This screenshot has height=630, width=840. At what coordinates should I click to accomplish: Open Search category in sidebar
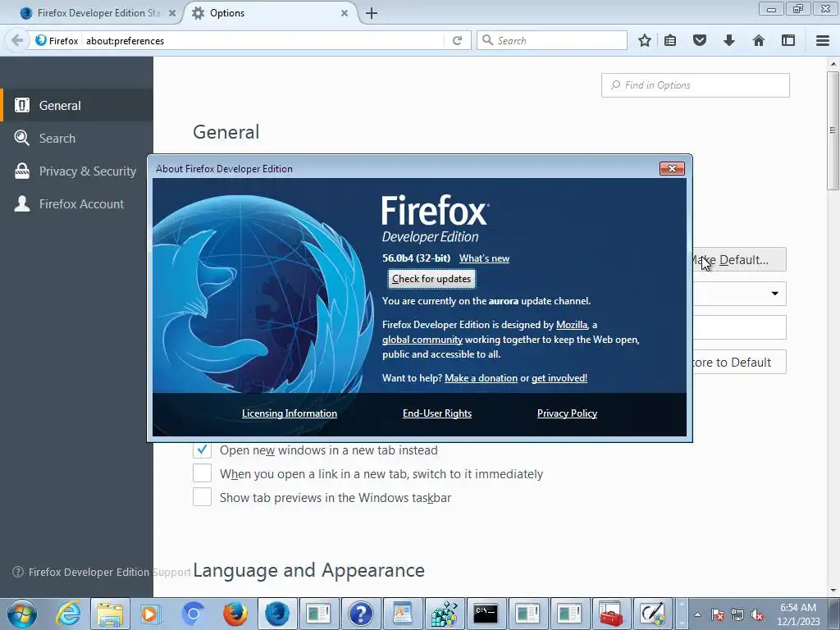pos(76,138)
